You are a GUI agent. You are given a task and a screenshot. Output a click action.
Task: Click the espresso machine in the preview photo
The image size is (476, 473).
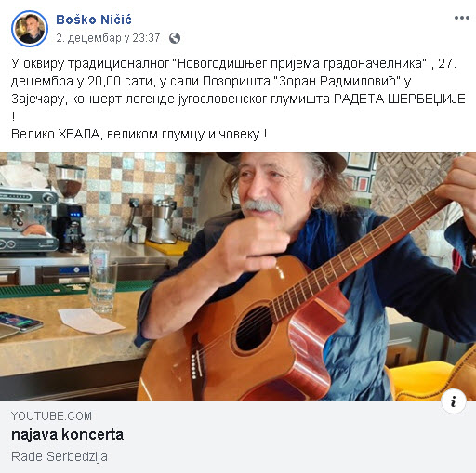pyautogui.click(x=29, y=218)
